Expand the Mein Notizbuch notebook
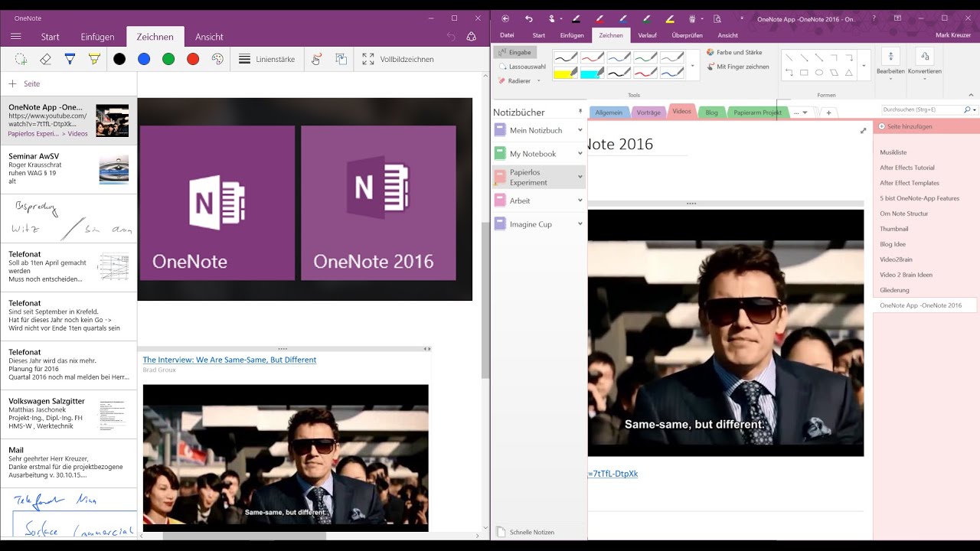 [x=580, y=130]
